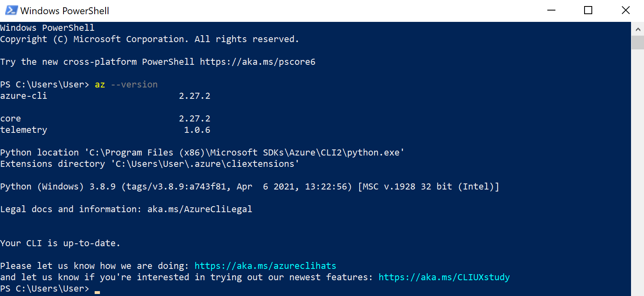Click the Python location path text

pyautogui.click(x=202, y=152)
